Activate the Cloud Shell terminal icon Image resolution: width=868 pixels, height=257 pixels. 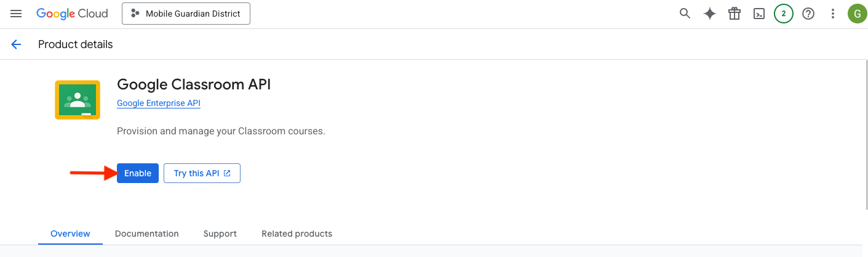click(x=759, y=14)
